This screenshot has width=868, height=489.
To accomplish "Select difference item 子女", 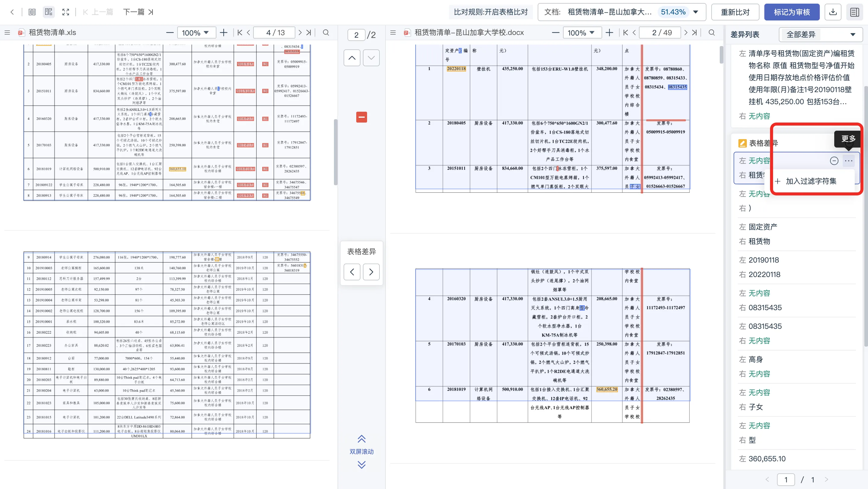I will 797,400.
